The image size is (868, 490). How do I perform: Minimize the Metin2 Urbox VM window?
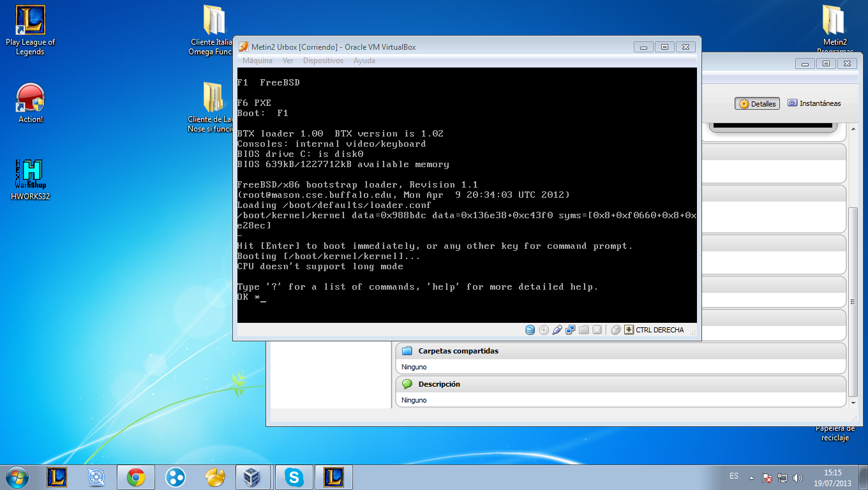point(643,47)
